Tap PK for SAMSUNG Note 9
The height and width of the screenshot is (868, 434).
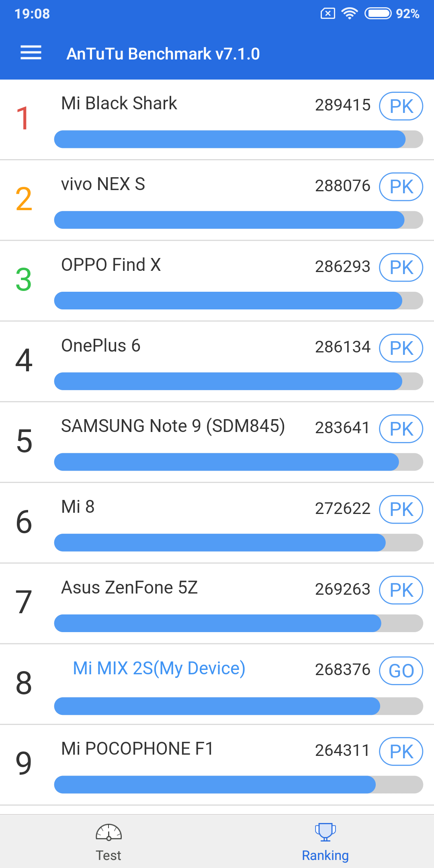point(401,429)
